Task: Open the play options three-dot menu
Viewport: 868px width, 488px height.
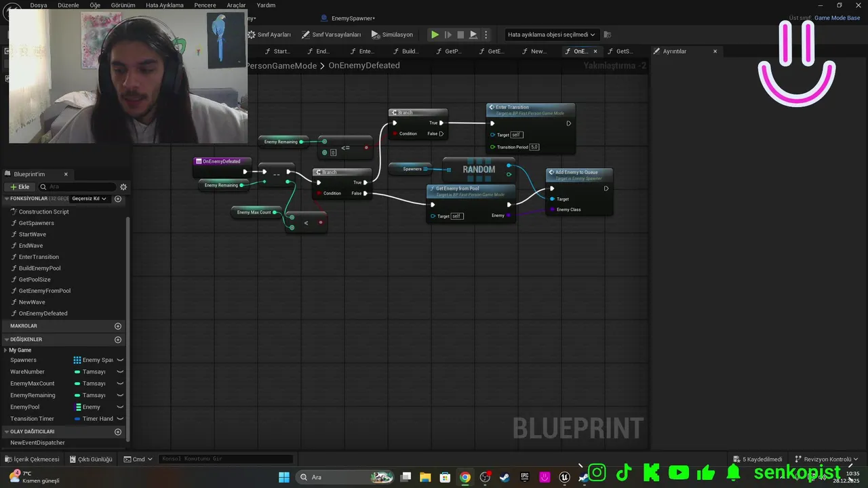Action: [486, 35]
